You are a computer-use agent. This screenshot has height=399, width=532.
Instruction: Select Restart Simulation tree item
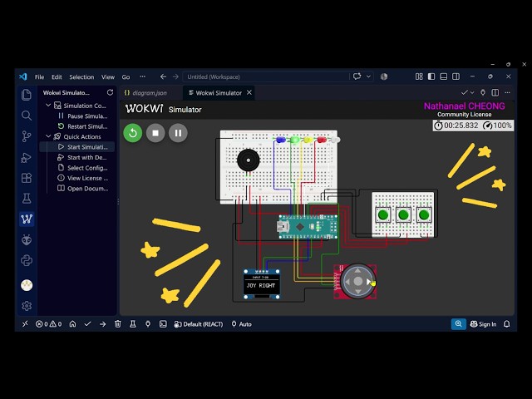pos(83,126)
